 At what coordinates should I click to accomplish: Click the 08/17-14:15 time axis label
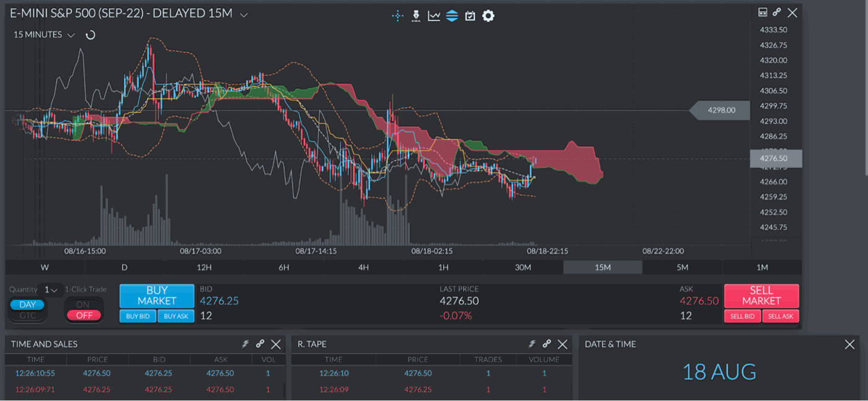click(x=316, y=252)
